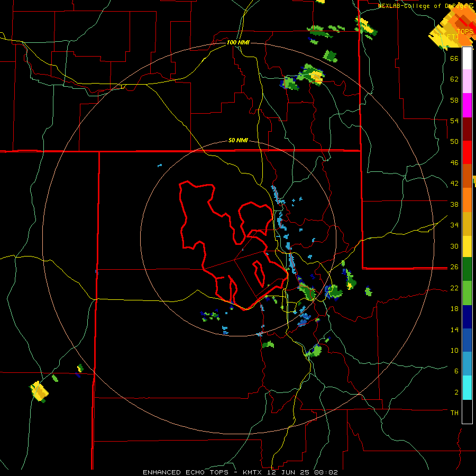This screenshot has width=476, height=476.
Task: Select the bright red legend swatch
Action: pyautogui.click(x=467, y=152)
